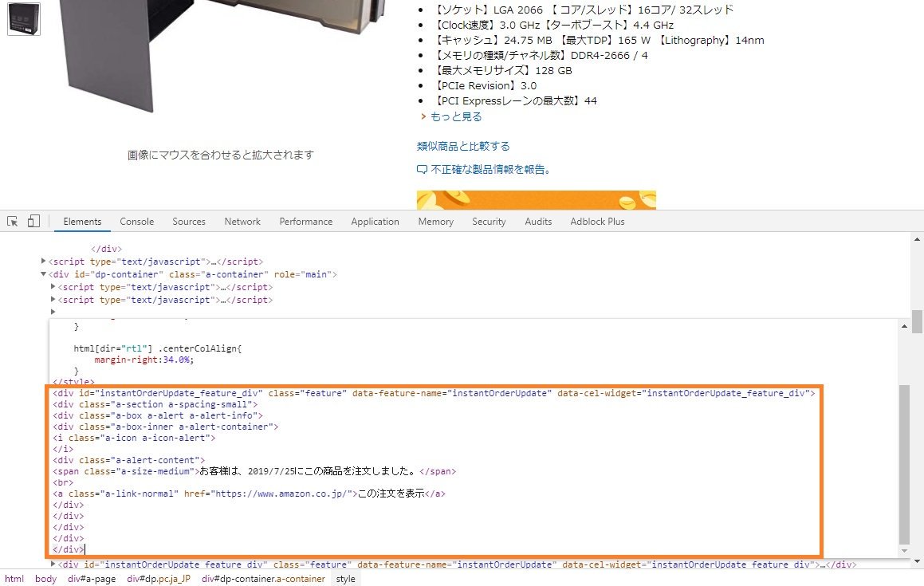
Task: Click the orange coin promotional banner
Action: click(x=537, y=200)
